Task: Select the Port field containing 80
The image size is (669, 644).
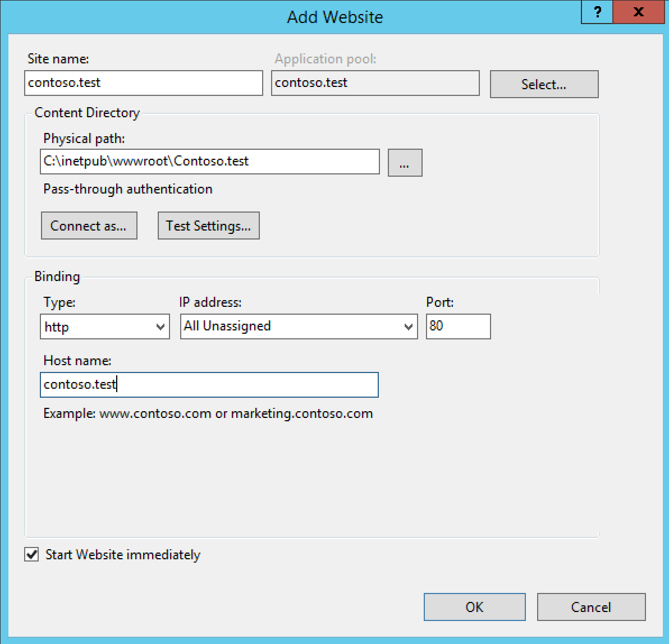Action: [458, 326]
